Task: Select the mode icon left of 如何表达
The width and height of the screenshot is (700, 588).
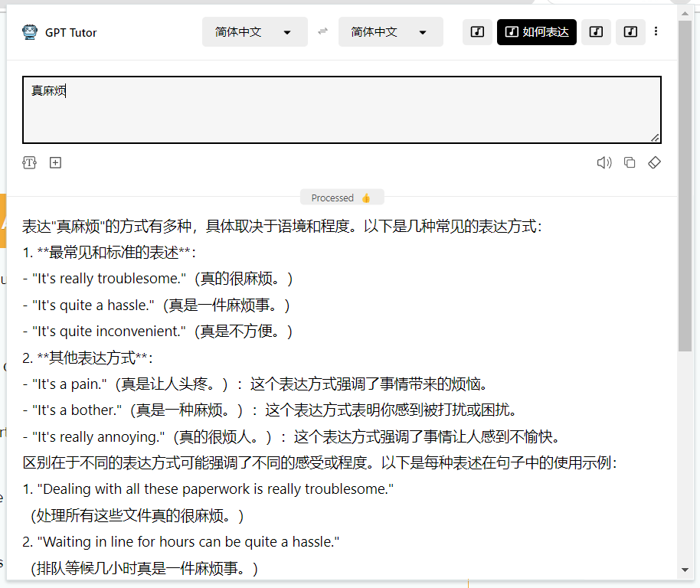Action: click(x=477, y=31)
